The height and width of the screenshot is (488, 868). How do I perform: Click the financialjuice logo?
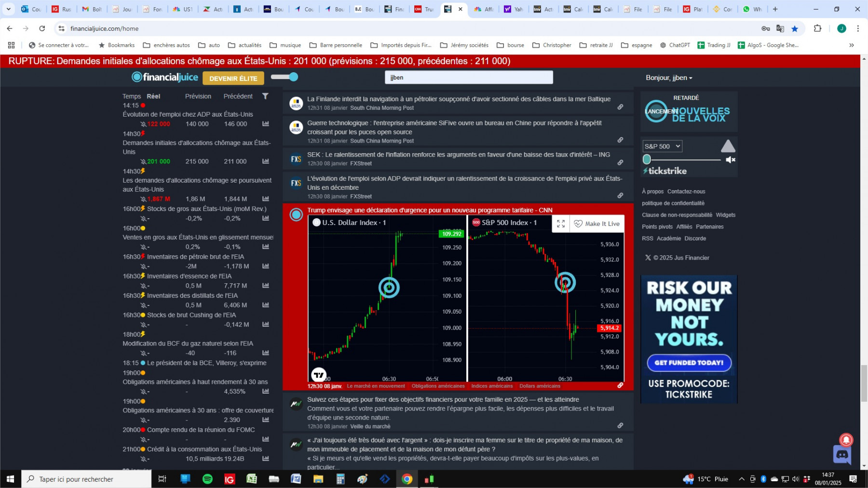click(165, 77)
